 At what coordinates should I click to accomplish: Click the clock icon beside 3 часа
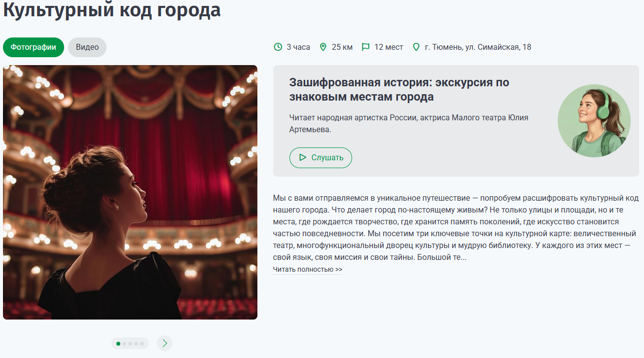(x=278, y=47)
